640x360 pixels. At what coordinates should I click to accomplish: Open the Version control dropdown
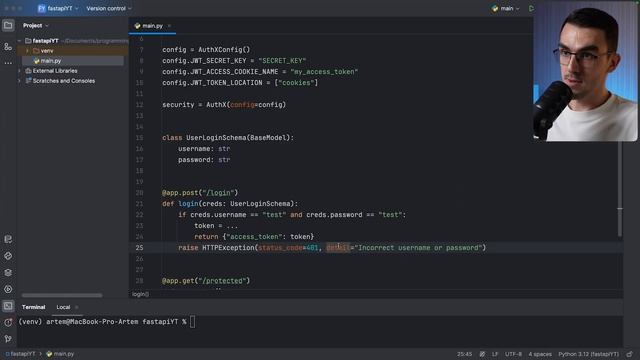pos(109,8)
